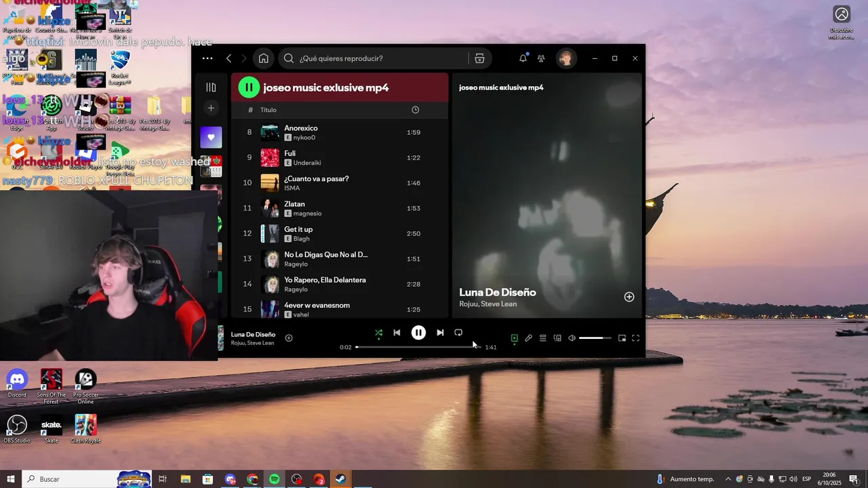Toggle repeat mode
868x488 pixels.
pos(458,333)
